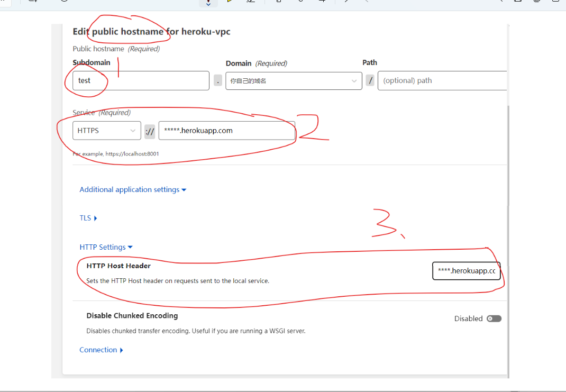This screenshot has width=566, height=392.
Task: Toggle the Disable Chunked Encoding switch
Action: tap(494, 318)
